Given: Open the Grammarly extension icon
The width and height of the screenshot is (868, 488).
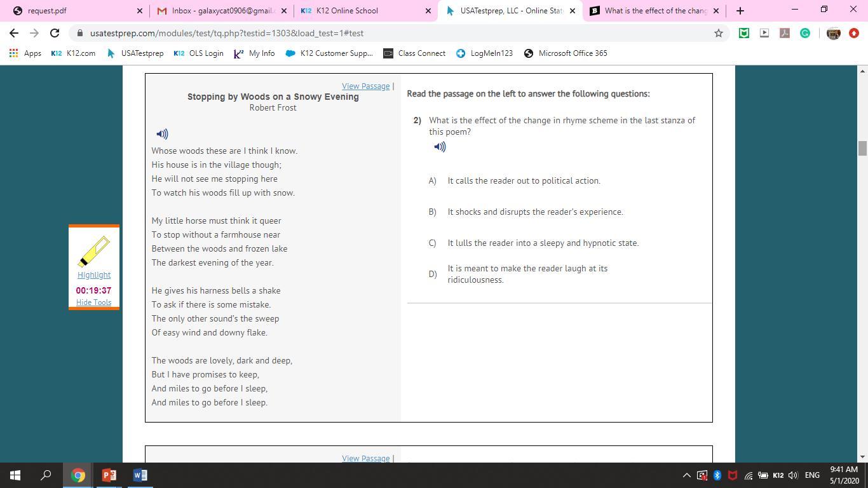Looking at the screenshot, I should [x=805, y=33].
